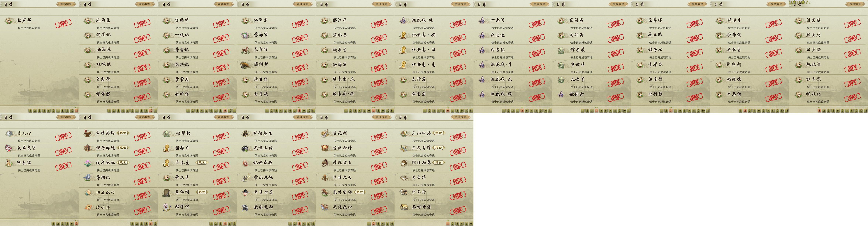Click the folding fan icon for 故园风雨
Image resolution: width=868 pixels, height=226 pixels.
246,207
